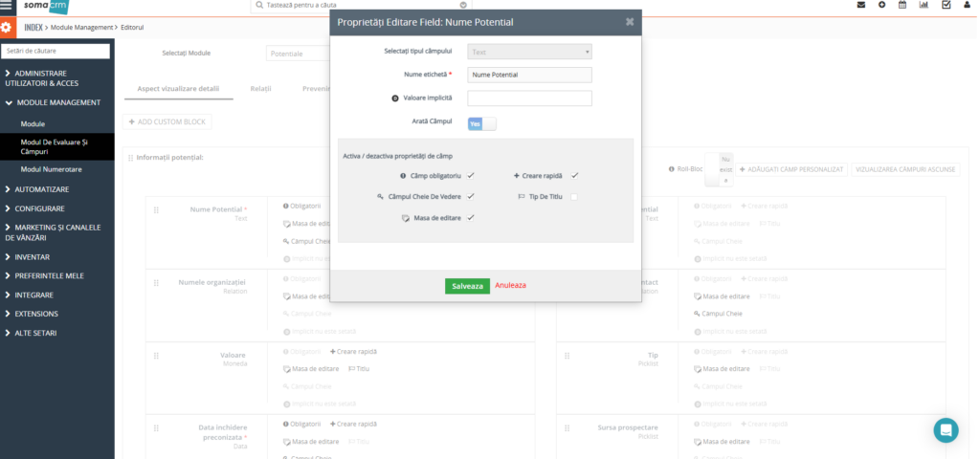Click the Salveaza button
This screenshot has width=980, height=459.
pyautogui.click(x=467, y=286)
